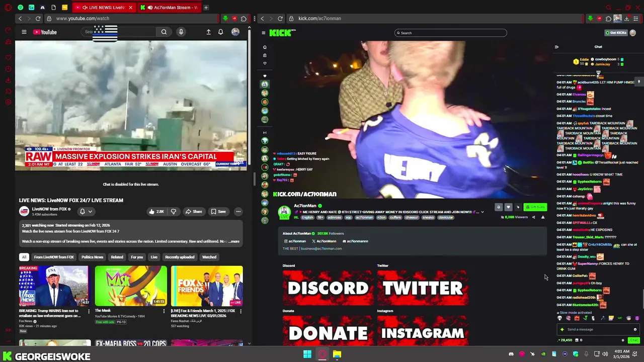Open Kick sidebar hamburger menu
This screenshot has height=362, width=644.
tap(263, 33)
